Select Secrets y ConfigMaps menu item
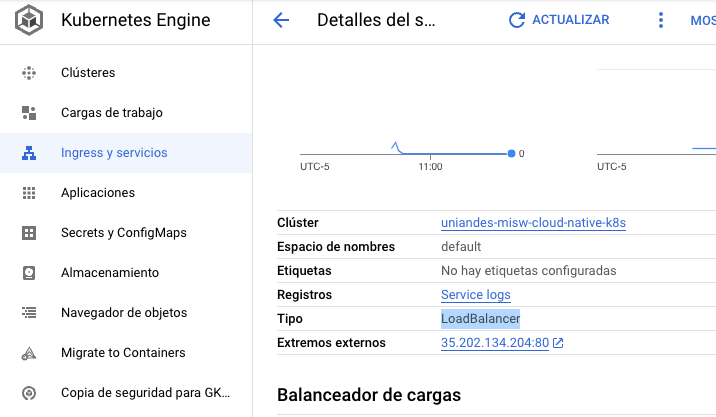 tap(123, 233)
